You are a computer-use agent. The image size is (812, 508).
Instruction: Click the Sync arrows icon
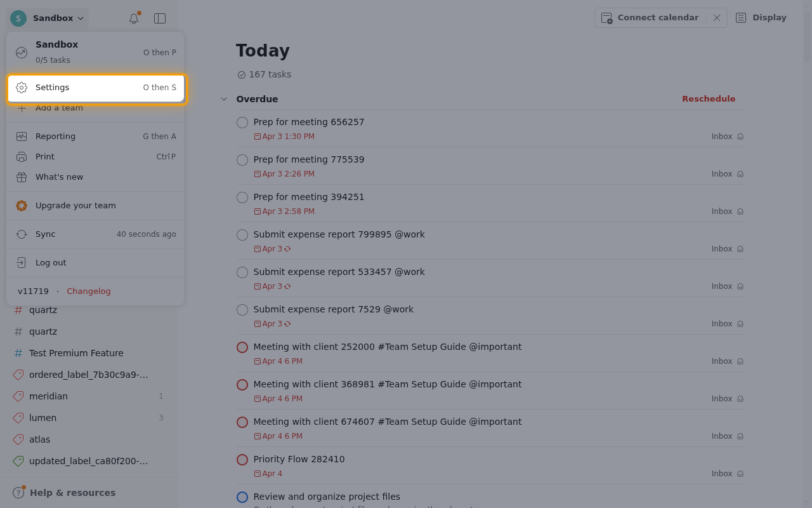coord(22,234)
